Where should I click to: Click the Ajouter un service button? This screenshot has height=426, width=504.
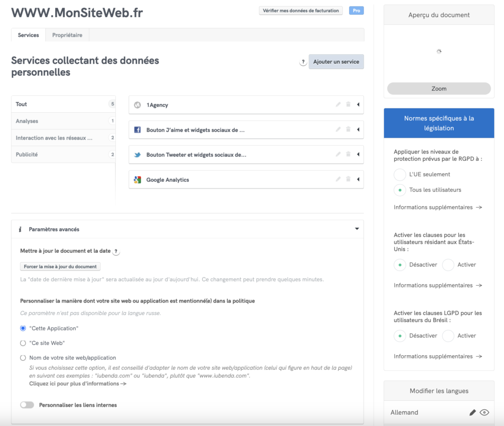coord(336,62)
